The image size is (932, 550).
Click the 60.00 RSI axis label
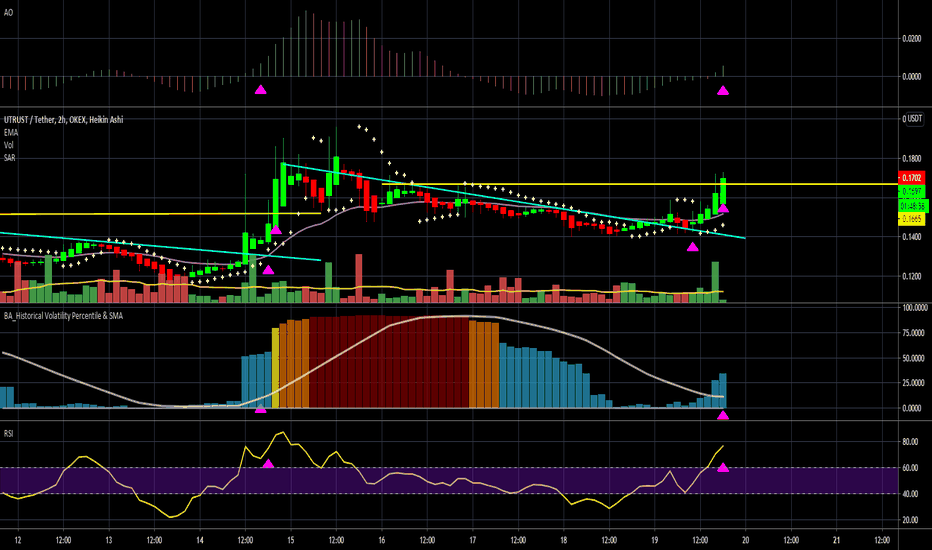[x=910, y=468]
